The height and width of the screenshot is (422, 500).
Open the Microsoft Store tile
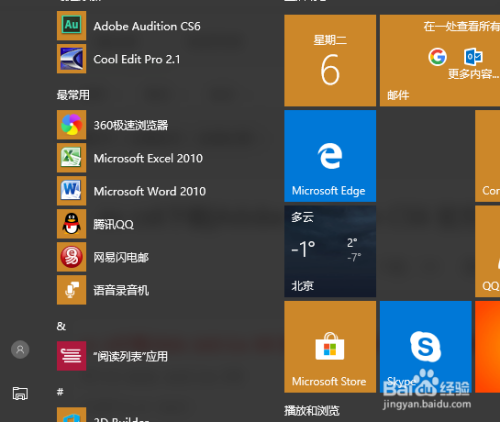(330, 347)
